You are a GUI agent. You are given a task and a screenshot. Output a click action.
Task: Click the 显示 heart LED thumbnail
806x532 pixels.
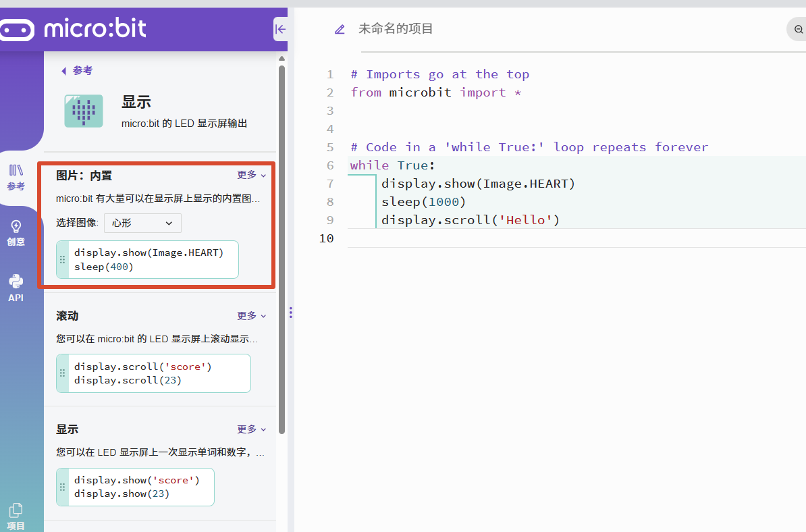(84, 111)
